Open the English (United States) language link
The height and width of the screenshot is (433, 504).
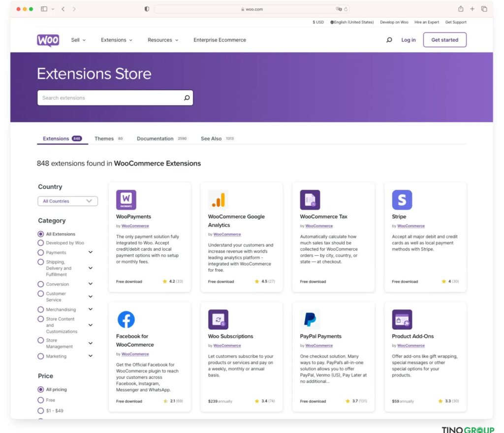(x=352, y=22)
